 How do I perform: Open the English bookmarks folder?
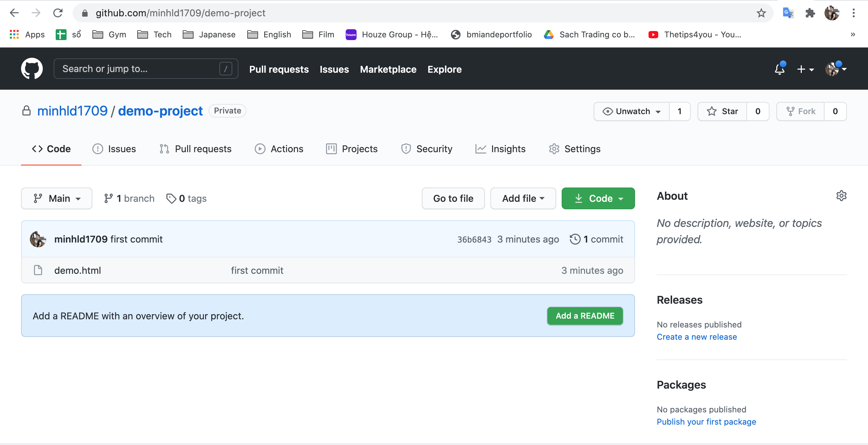coord(269,34)
